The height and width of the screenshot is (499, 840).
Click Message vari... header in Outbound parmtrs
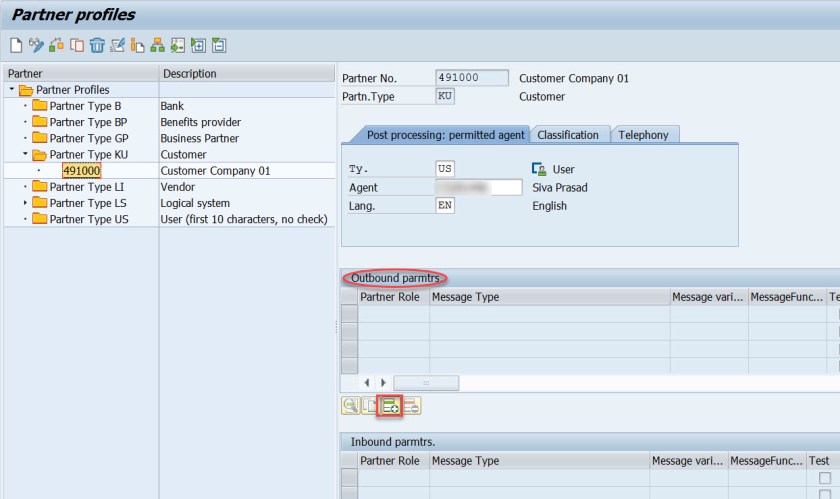709,297
